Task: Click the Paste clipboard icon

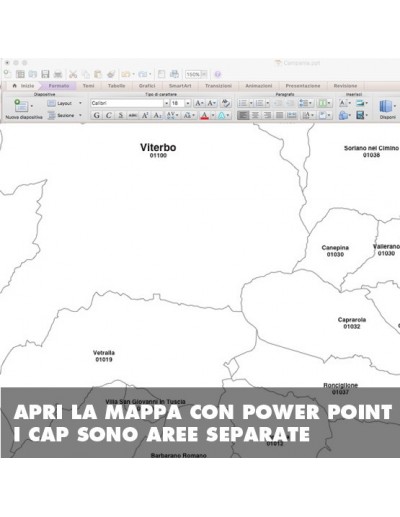Action: pos(98,74)
